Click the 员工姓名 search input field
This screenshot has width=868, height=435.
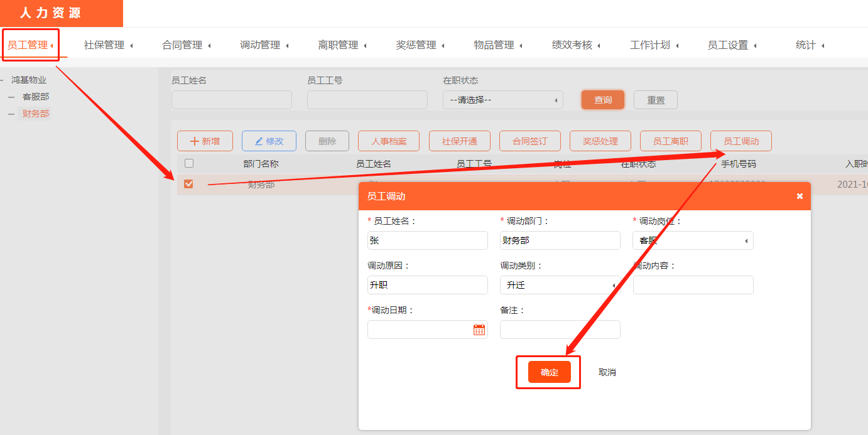pyautogui.click(x=231, y=100)
